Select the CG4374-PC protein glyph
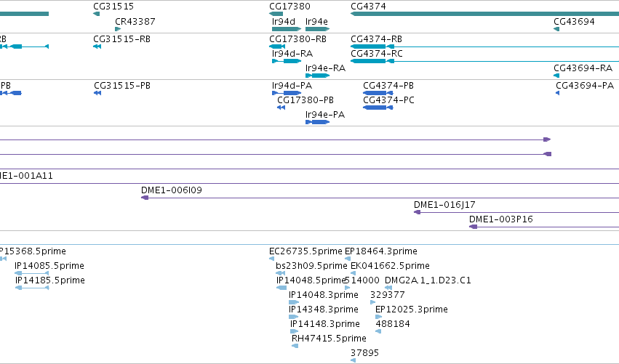 coord(378,108)
